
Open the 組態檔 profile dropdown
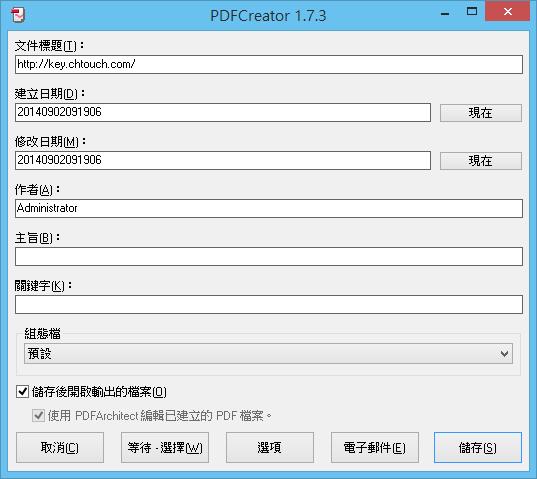tap(268, 353)
